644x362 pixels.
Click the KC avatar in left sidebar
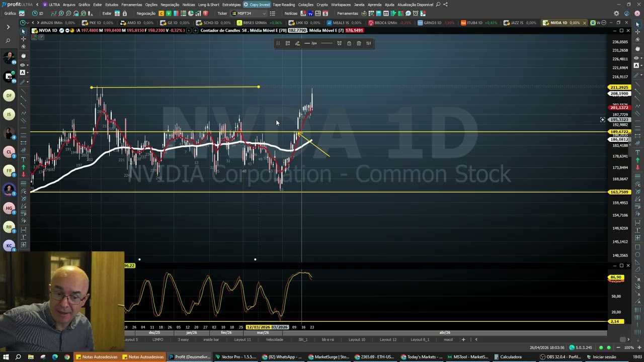click(9, 246)
